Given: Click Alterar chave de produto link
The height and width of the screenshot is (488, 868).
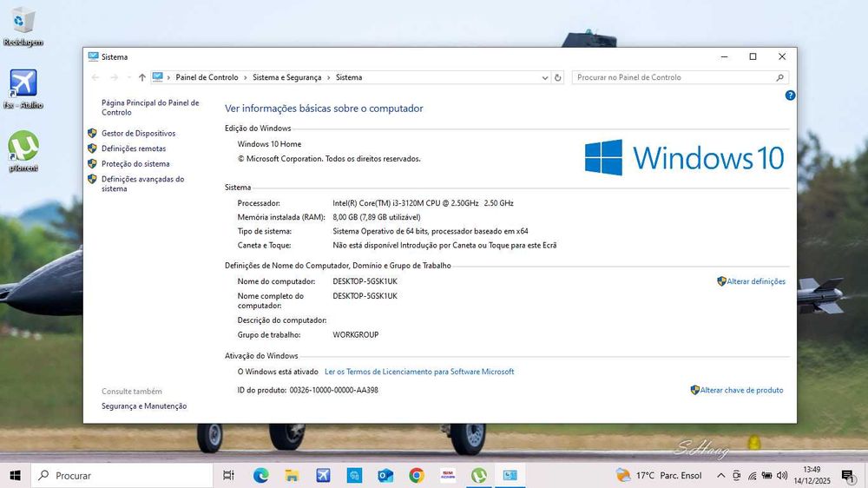Looking at the screenshot, I should 741,390.
